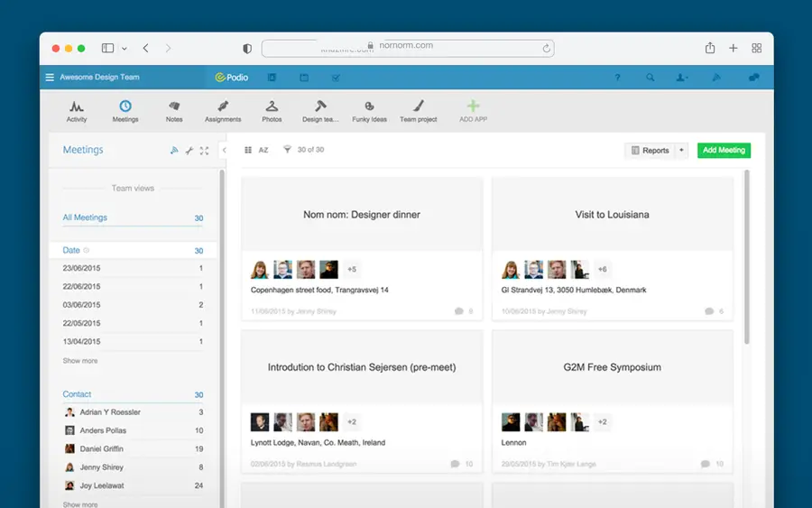The image size is (812, 508).
Task: Click the ADD APP plus icon
Action: point(473,106)
